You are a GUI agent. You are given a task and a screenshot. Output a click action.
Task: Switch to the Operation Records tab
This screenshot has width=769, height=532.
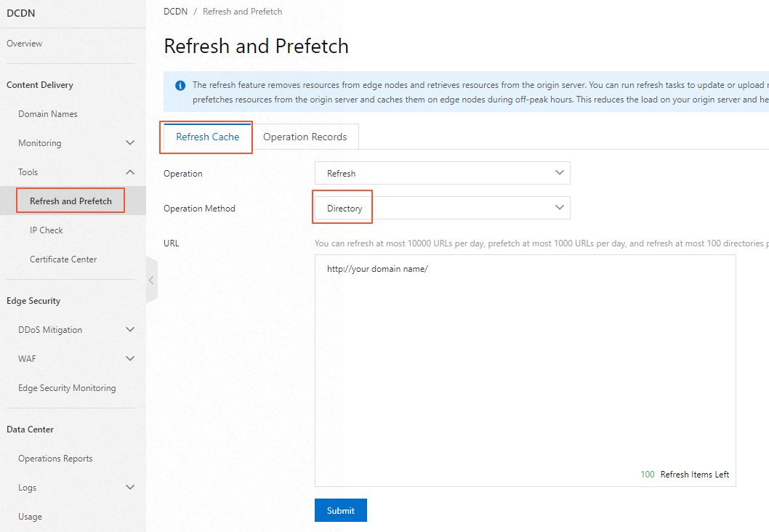(305, 137)
